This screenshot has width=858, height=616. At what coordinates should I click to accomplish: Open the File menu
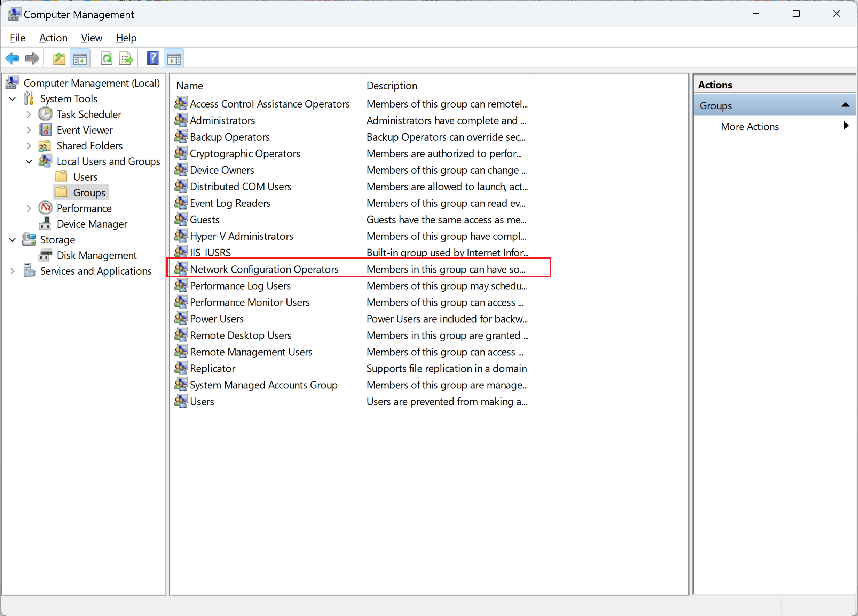[x=17, y=38]
